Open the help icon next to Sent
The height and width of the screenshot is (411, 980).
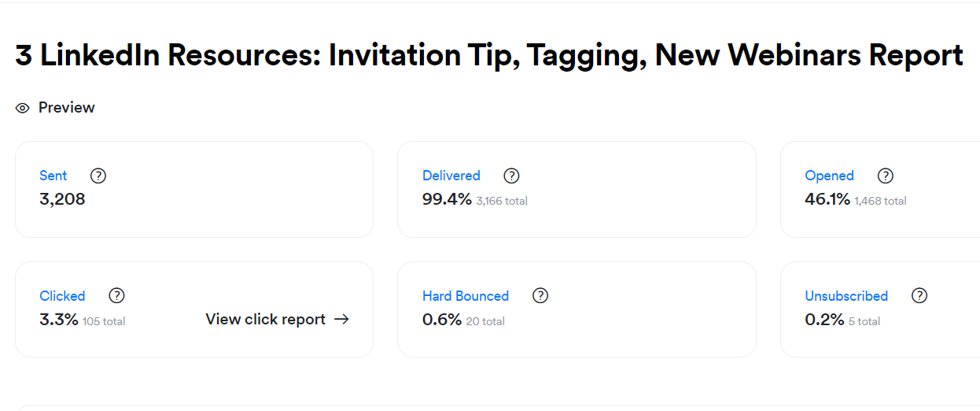[98, 176]
